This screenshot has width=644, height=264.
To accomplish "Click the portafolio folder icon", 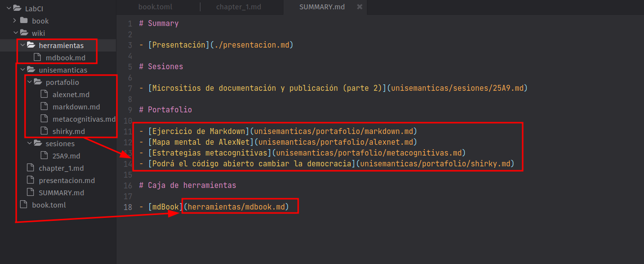I will point(38,82).
